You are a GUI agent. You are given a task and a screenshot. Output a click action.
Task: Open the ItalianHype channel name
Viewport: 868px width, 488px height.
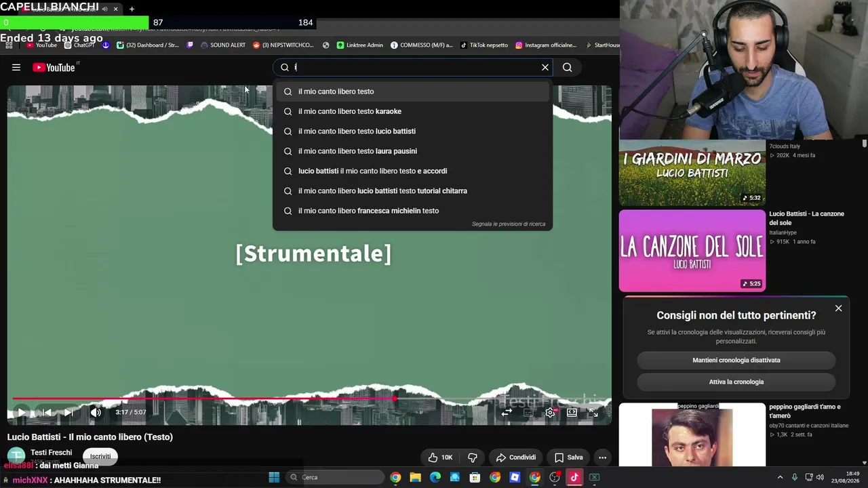[x=783, y=232]
